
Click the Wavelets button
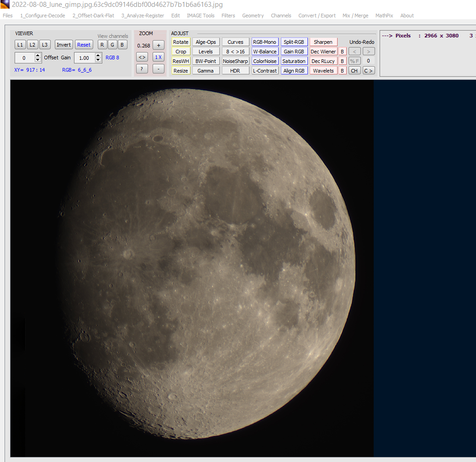tap(323, 71)
